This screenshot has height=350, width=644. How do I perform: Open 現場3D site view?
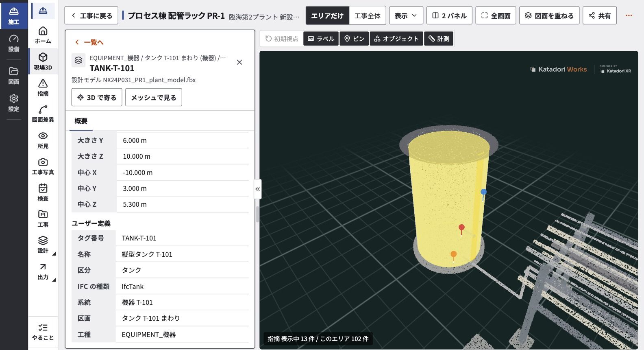[x=43, y=61]
